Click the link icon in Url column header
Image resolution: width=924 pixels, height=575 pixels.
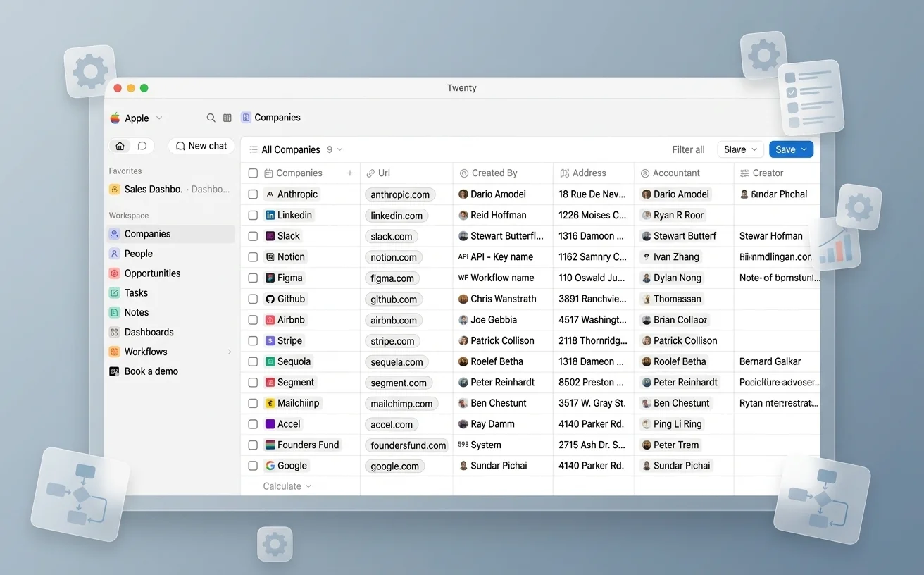tap(370, 173)
